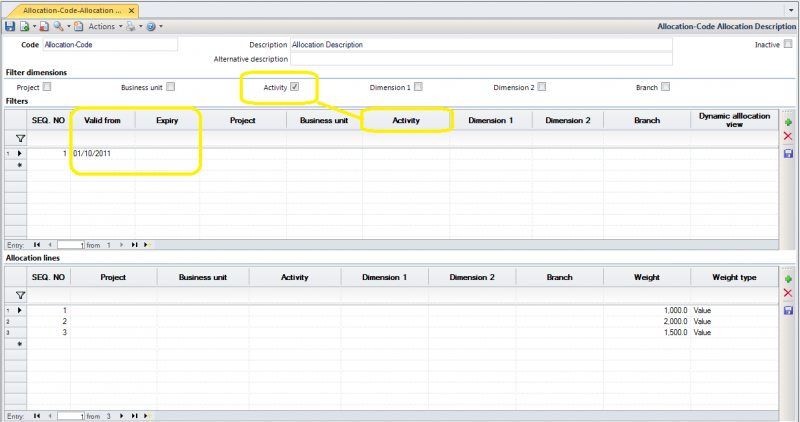
Task: Click the 1,000.0 weight cell
Action: click(647, 310)
